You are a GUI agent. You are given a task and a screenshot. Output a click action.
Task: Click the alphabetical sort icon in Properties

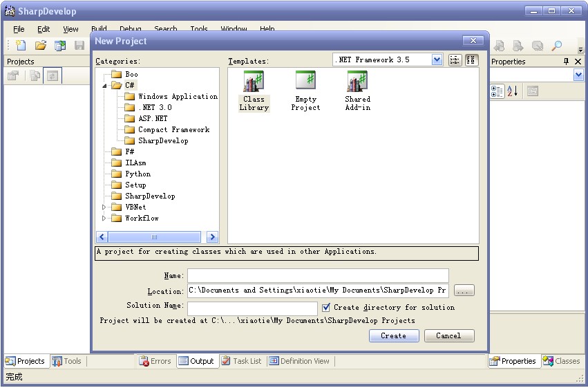pyautogui.click(x=513, y=91)
